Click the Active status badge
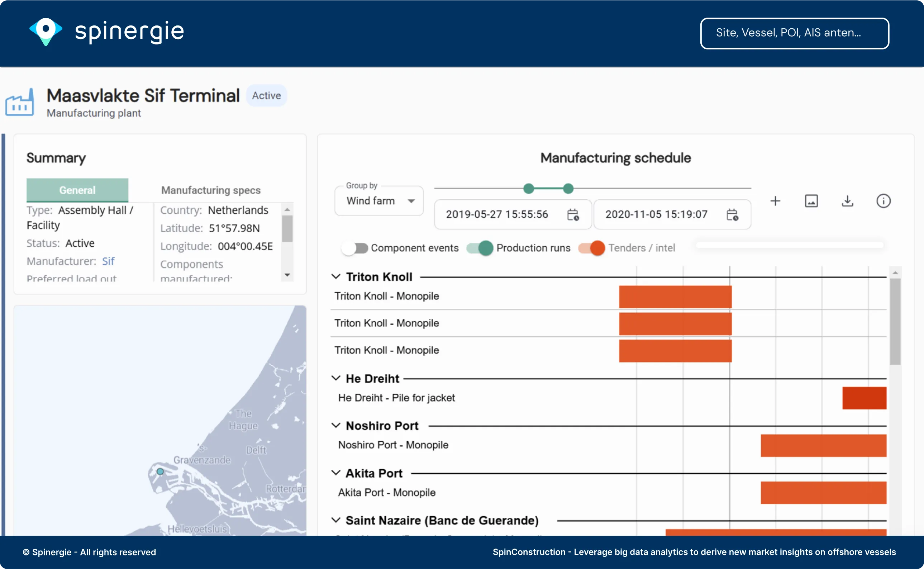The height and width of the screenshot is (569, 924). point(266,96)
